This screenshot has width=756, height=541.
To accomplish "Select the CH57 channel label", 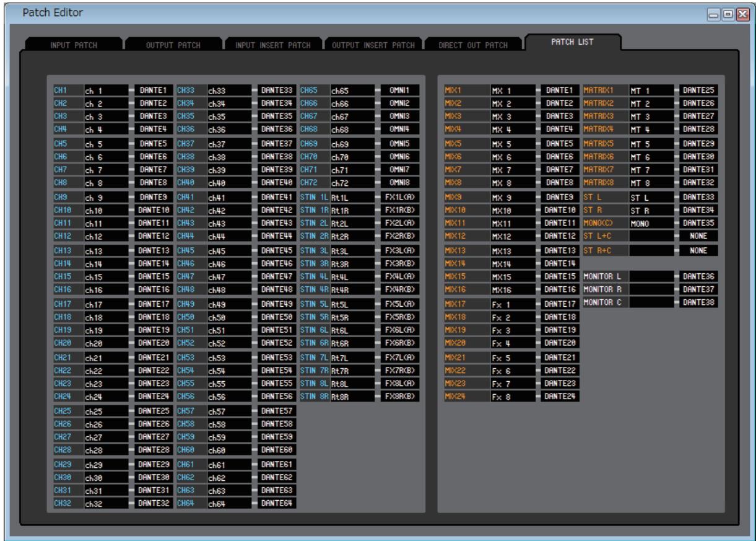I will click(191, 411).
